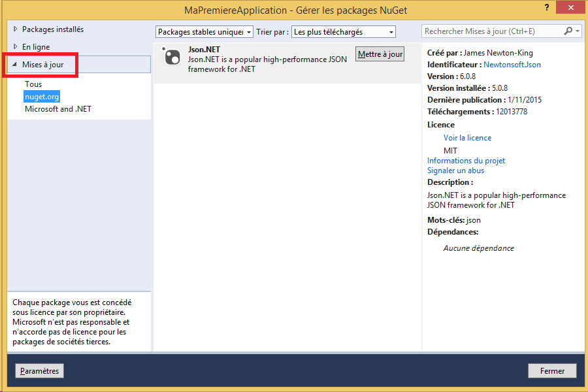Click the Trier par label

272,32
